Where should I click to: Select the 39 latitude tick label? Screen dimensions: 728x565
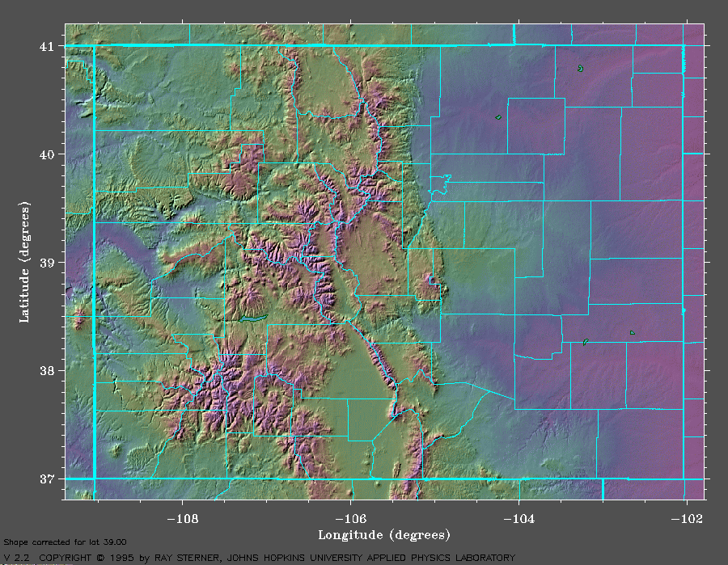[x=48, y=263]
